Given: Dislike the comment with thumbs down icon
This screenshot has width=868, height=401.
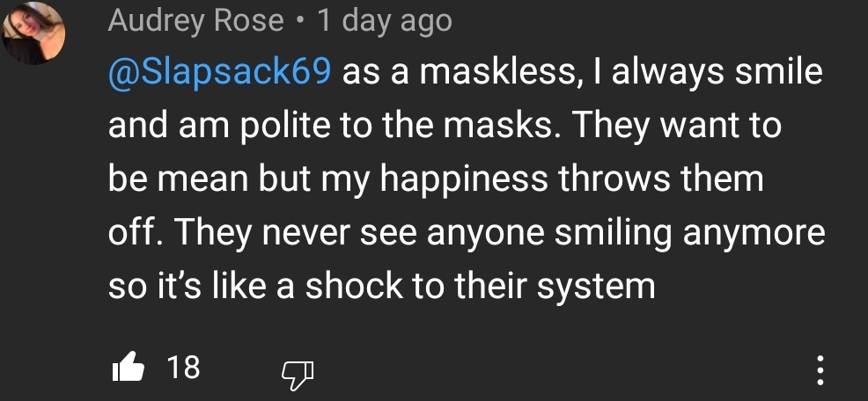Looking at the screenshot, I should 298,376.
